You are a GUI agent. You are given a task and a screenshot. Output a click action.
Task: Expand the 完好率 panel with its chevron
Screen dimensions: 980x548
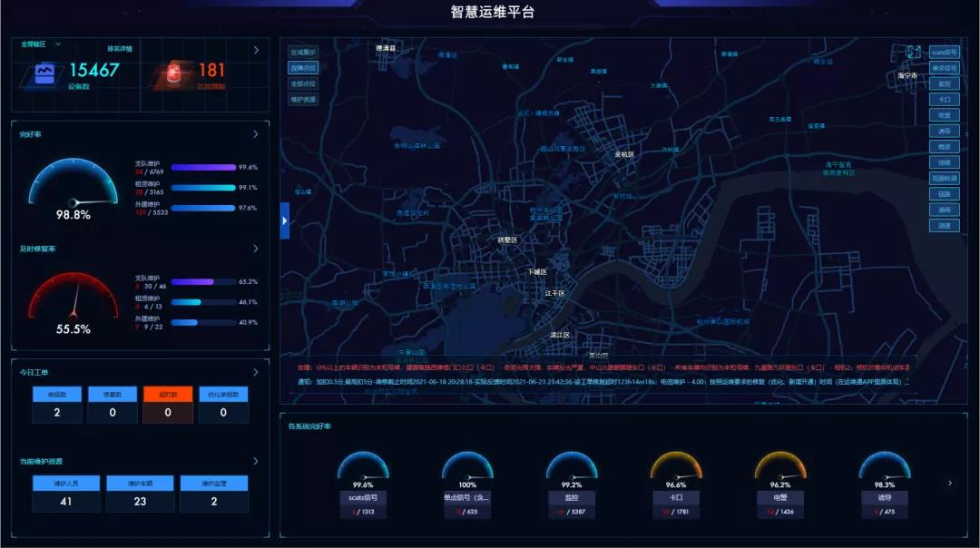click(256, 134)
